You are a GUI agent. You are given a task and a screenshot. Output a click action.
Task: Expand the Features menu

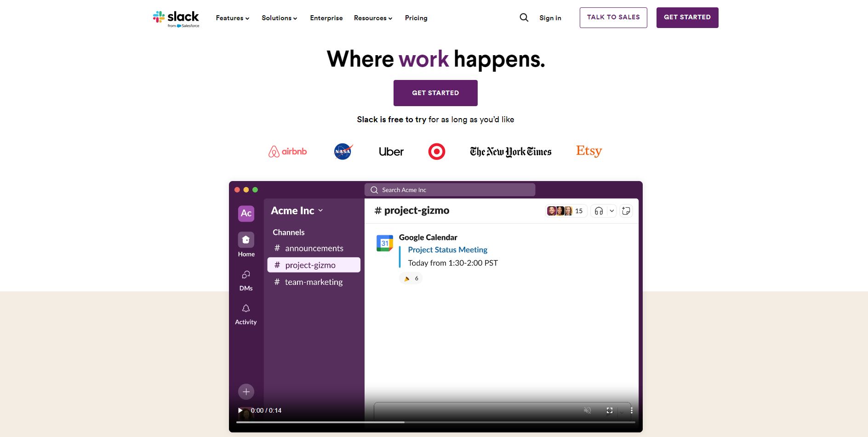tap(232, 18)
